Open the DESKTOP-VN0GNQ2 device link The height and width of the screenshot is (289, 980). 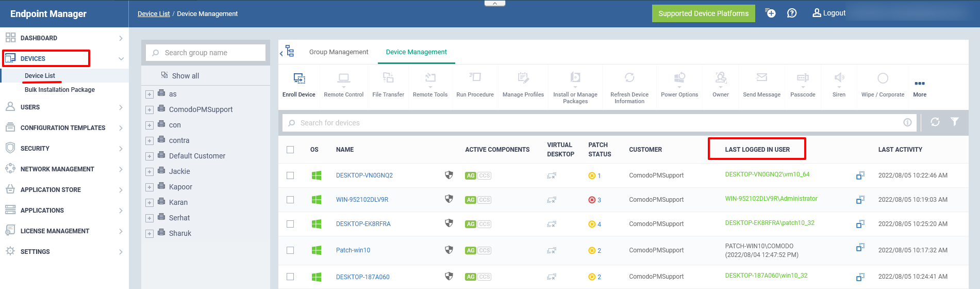pos(364,175)
